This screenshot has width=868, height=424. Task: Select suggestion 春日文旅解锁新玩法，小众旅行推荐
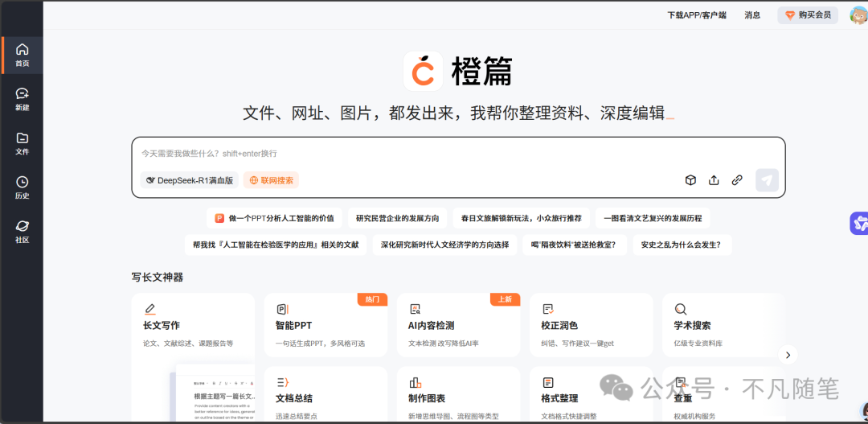522,218
